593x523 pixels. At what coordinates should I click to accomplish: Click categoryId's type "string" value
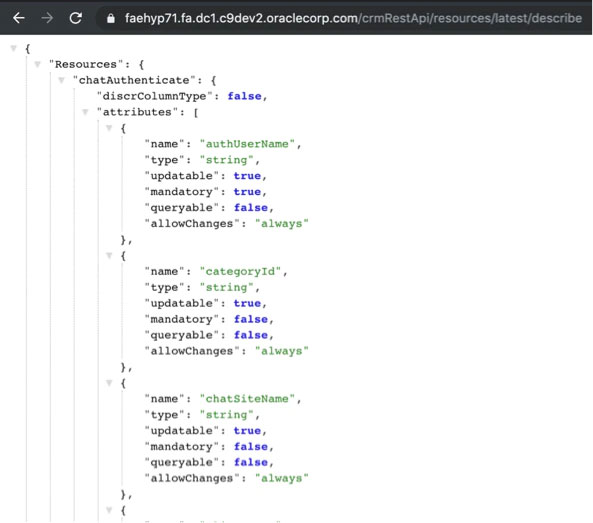click(227, 287)
